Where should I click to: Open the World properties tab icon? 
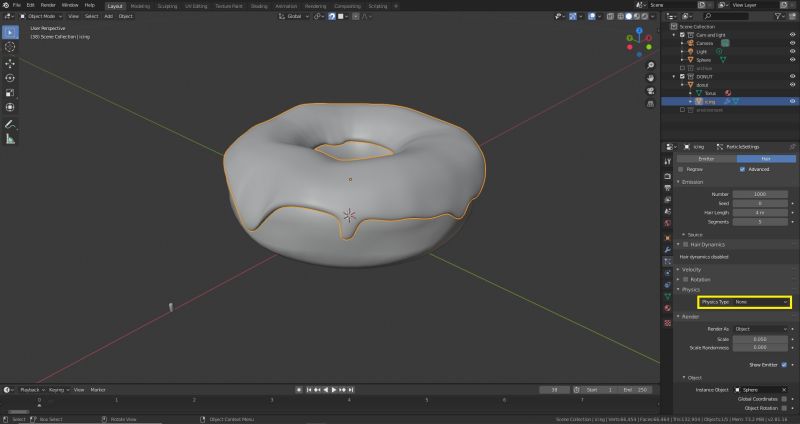[x=667, y=223]
